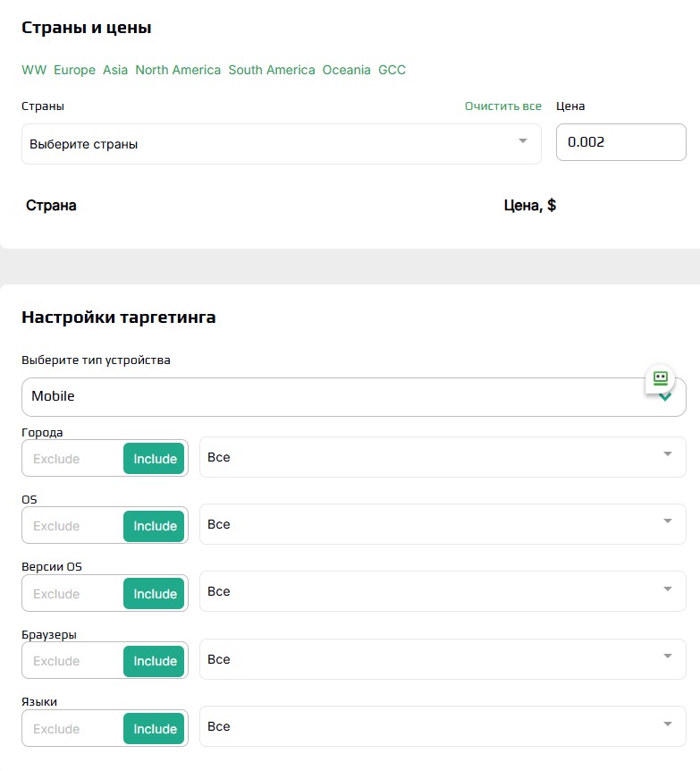The image size is (700, 771).
Task: Pick the GCC region preset
Action: tap(392, 70)
